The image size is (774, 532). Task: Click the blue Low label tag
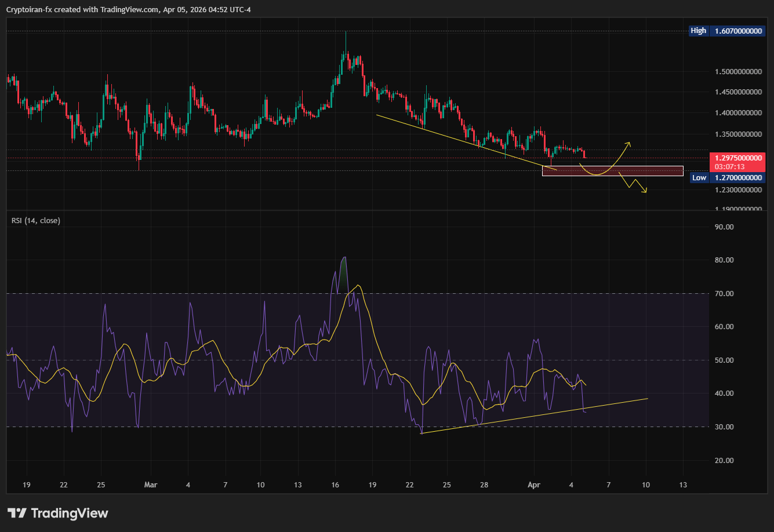point(699,178)
